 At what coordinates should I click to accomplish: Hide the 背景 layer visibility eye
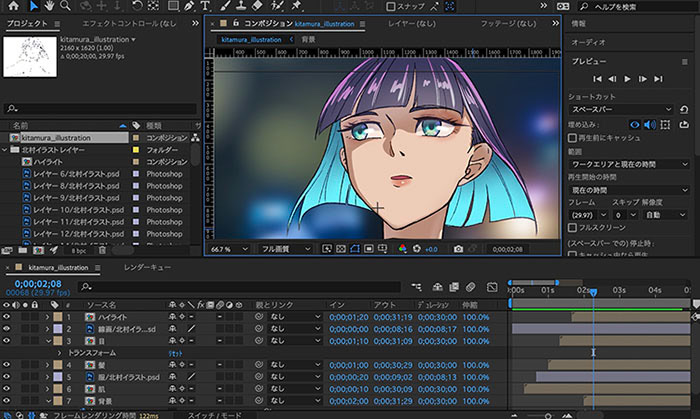point(6,401)
